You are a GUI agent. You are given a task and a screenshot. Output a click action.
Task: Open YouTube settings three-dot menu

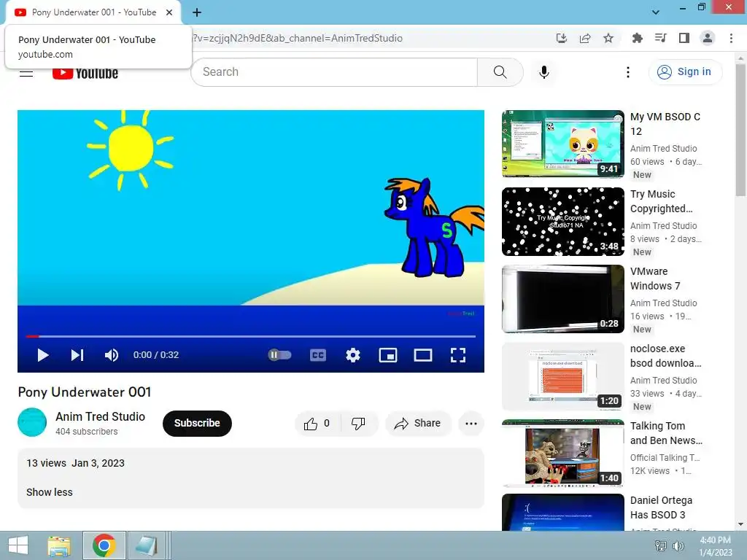point(628,72)
